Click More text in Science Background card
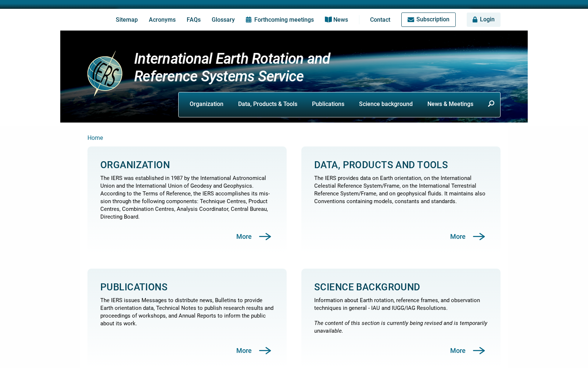 coord(458,351)
